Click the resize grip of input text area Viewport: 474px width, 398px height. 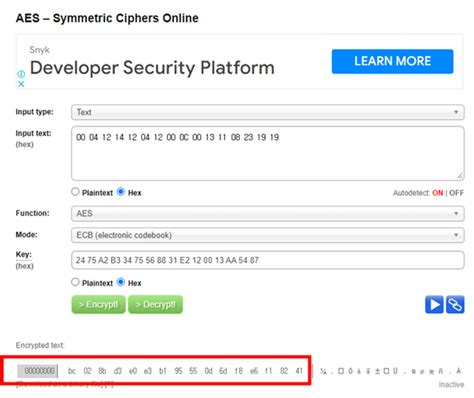(460, 176)
